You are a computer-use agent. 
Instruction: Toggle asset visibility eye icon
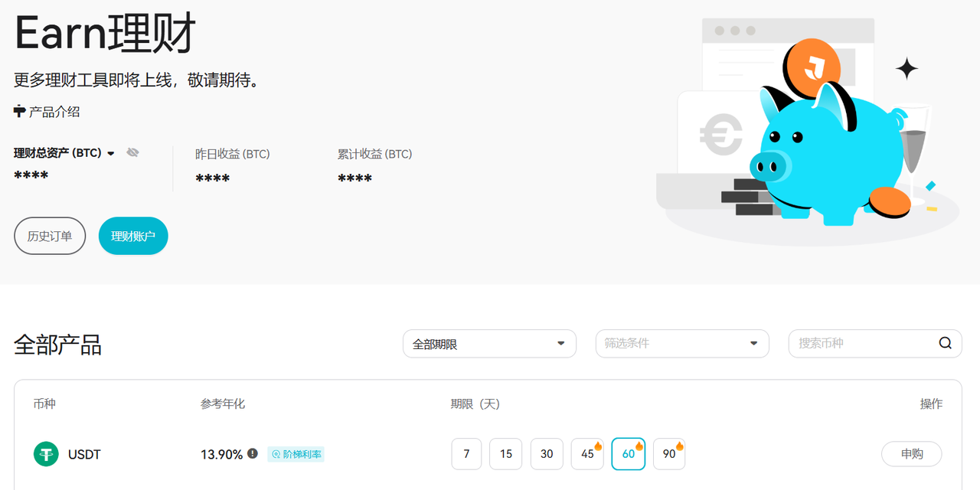[x=132, y=153]
